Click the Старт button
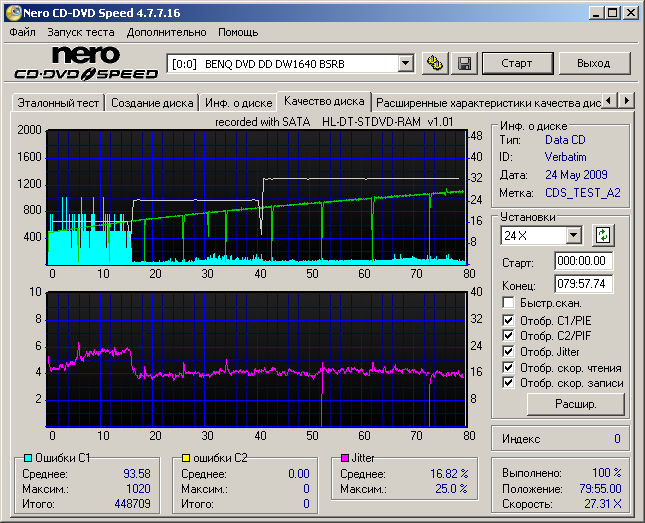Viewport: 645px width, 523px height. [x=517, y=63]
